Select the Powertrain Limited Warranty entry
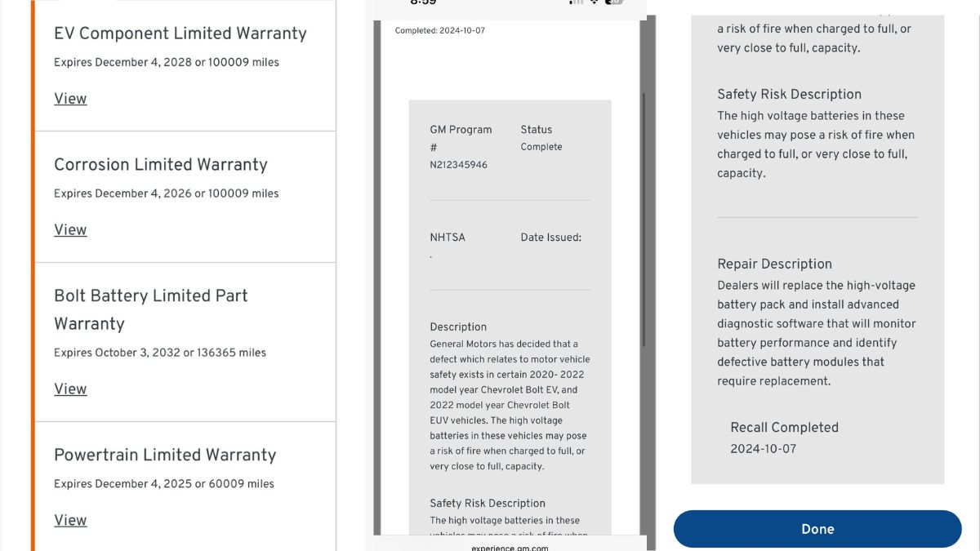980x551 pixels. pyautogui.click(x=165, y=455)
